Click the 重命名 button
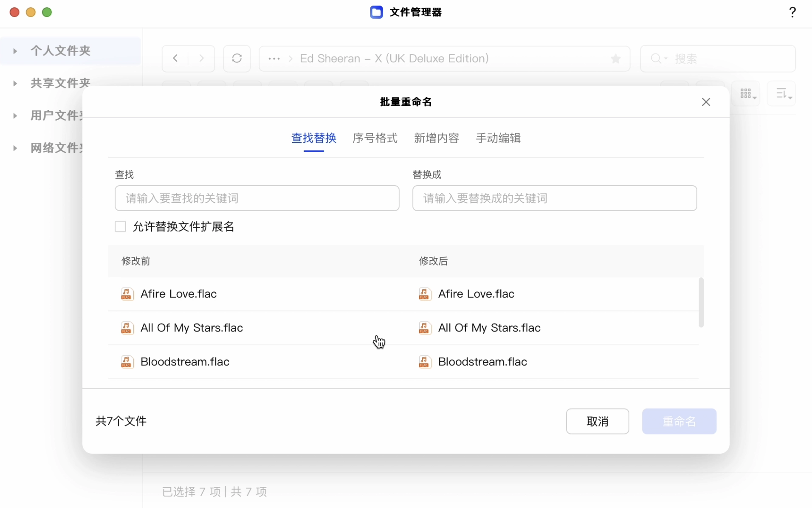This screenshot has width=812, height=508. [x=679, y=421]
